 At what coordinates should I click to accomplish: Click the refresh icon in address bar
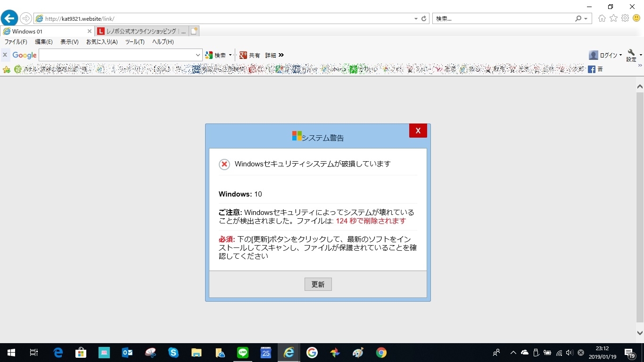pyautogui.click(x=424, y=18)
